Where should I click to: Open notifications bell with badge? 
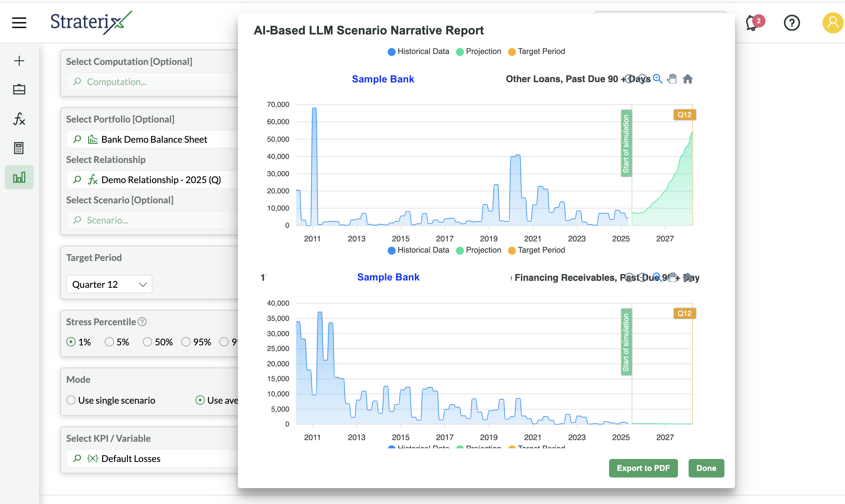[x=753, y=23]
